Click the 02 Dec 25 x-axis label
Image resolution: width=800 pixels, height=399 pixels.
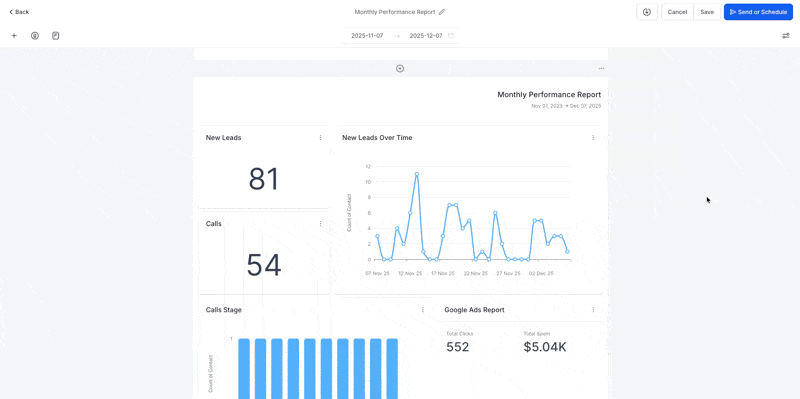(x=541, y=273)
